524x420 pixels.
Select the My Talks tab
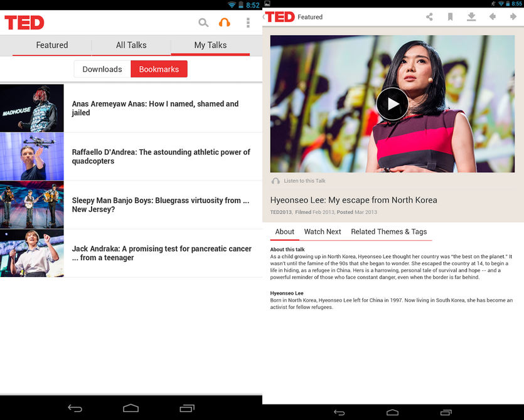coord(210,45)
